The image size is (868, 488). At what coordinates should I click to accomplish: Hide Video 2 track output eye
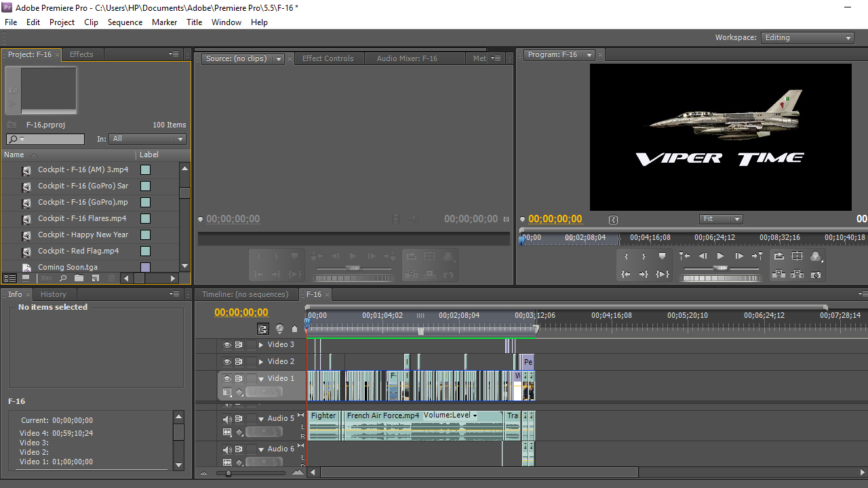[x=227, y=362]
